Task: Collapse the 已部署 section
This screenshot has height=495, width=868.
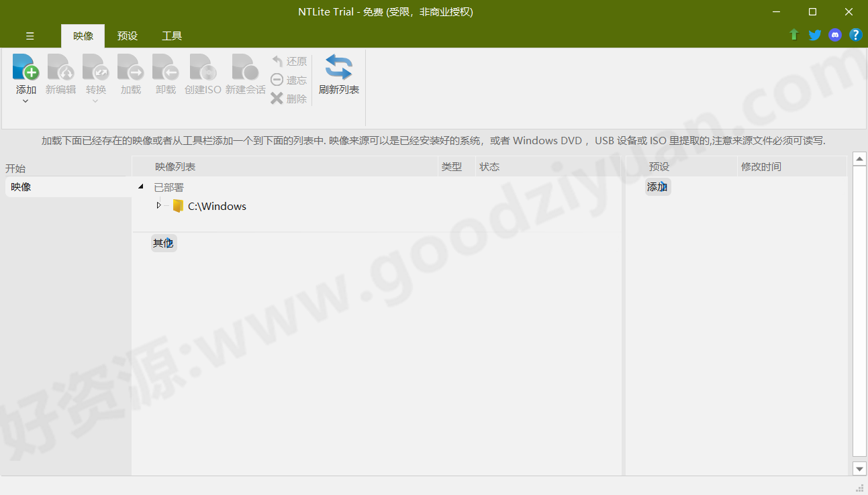Action: pos(140,186)
